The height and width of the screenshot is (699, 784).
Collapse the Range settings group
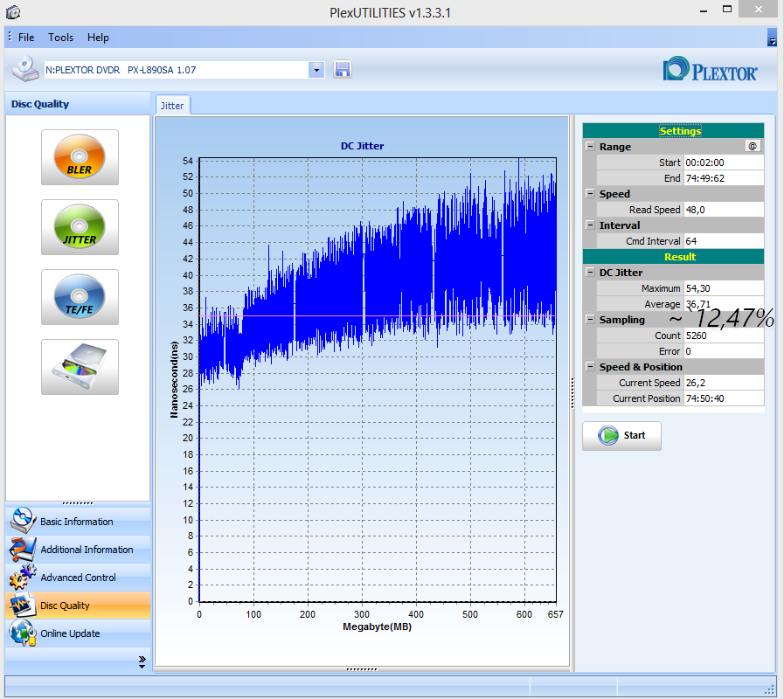(591, 147)
